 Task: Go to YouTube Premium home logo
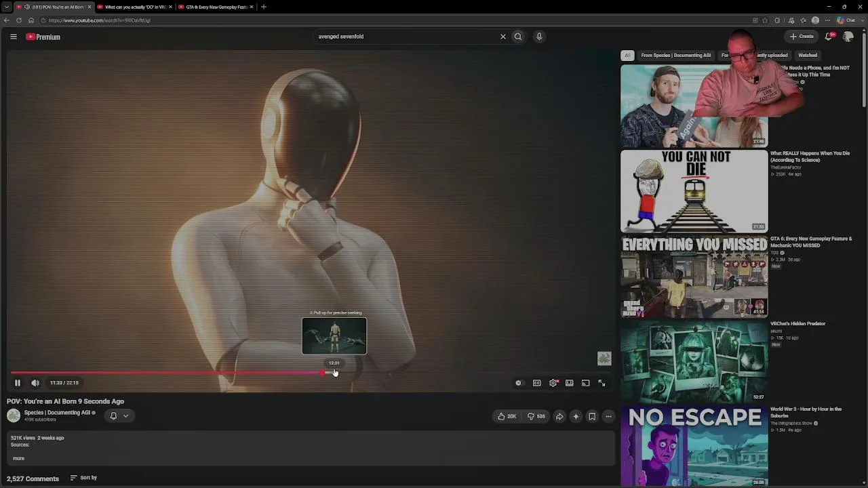pyautogui.click(x=43, y=37)
